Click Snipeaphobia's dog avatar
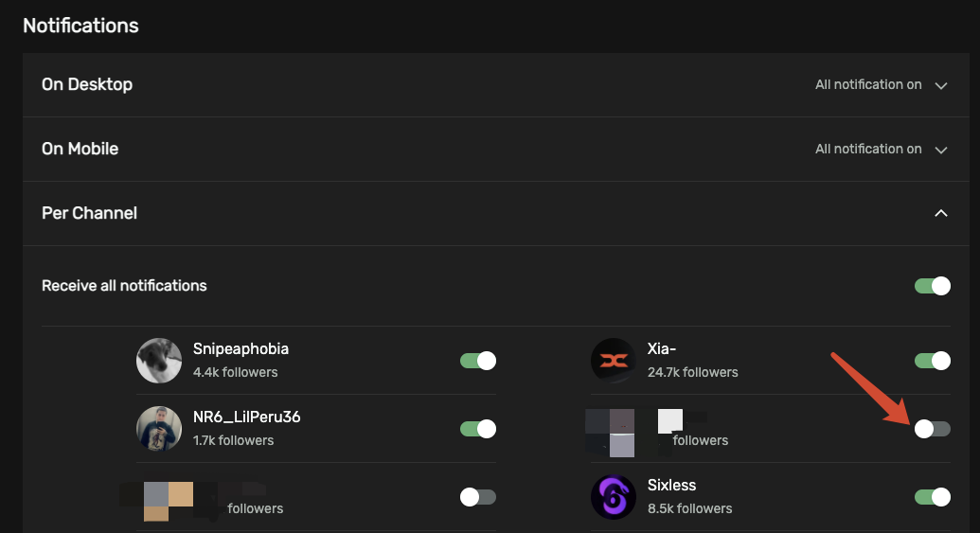 159,361
